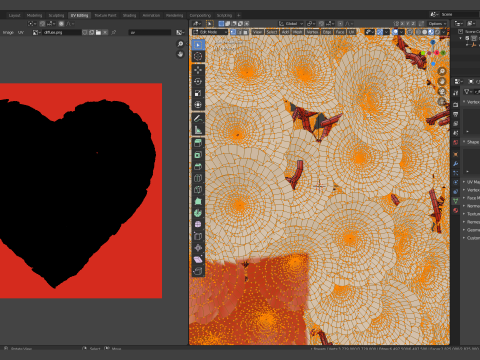Open the Options dropdown
The height and width of the screenshot is (360, 480).
click(x=437, y=24)
